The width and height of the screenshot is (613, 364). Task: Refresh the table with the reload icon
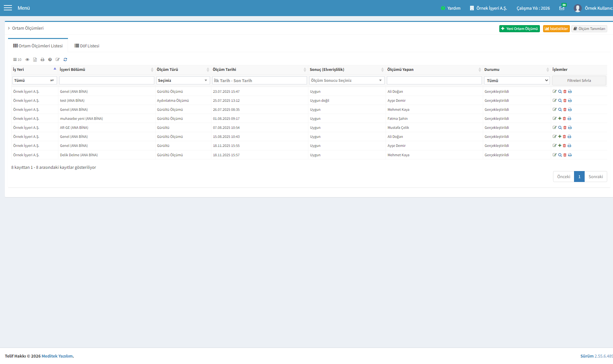pos(65,60)
